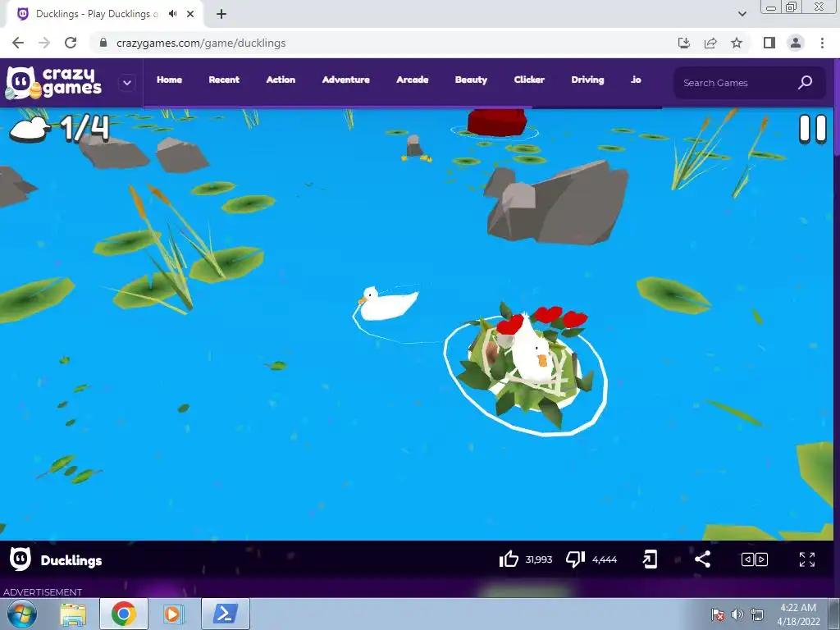The width and height of the screenshot is (840, 630).
Task: Open Windows Media Player from taskbar
Action: (172, 614)
